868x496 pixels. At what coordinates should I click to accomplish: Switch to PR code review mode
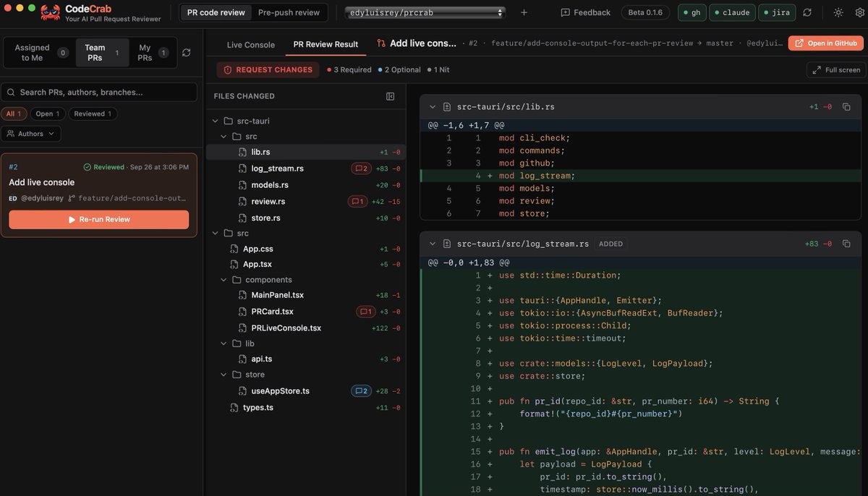click(x=216, y=12)
